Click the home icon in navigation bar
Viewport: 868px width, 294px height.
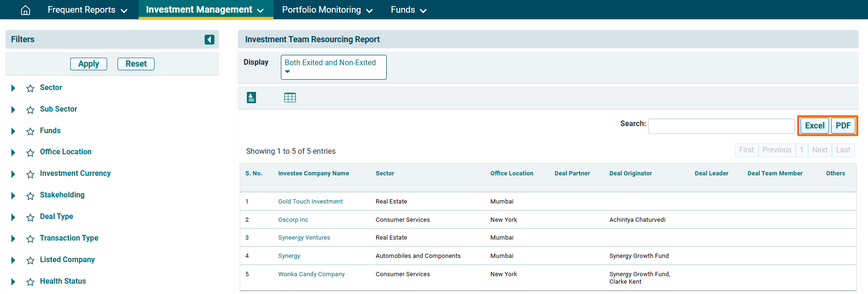point(26,10)
